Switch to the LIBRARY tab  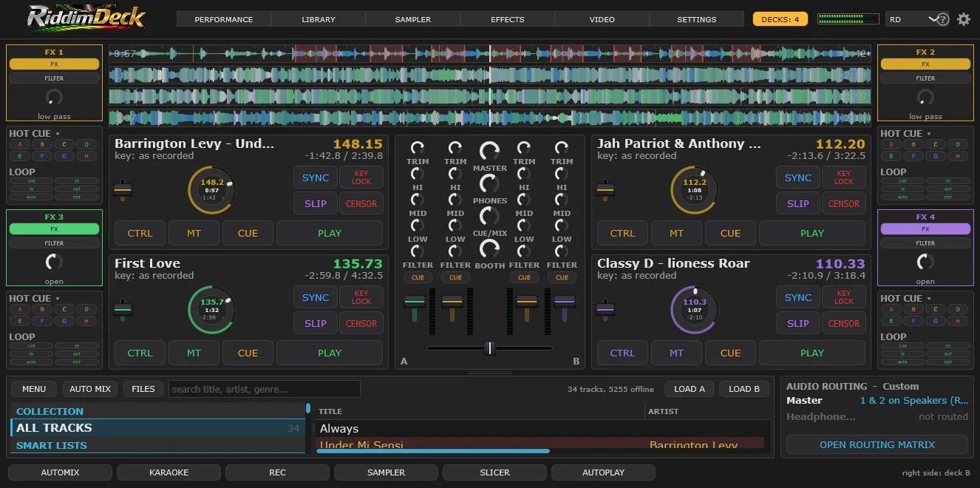click(x=319, y=19)
